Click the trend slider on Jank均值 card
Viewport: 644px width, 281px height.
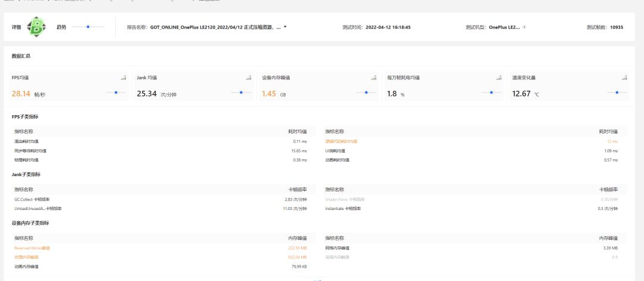pos(241,92)
